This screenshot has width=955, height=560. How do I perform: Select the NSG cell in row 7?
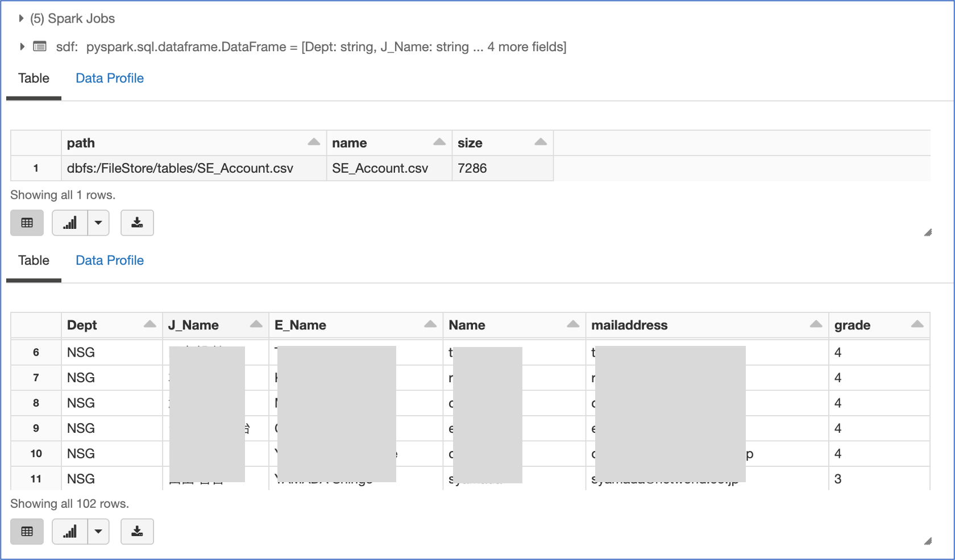coord(112,378)
